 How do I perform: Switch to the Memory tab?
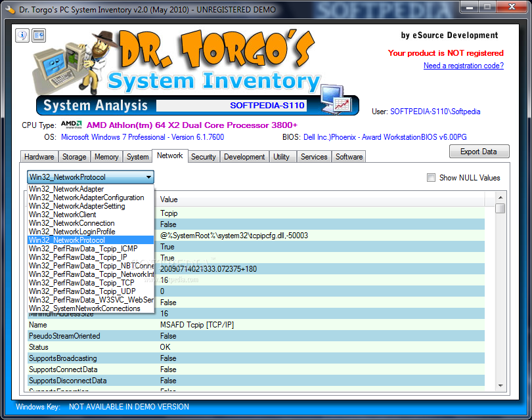coord(106,157)
